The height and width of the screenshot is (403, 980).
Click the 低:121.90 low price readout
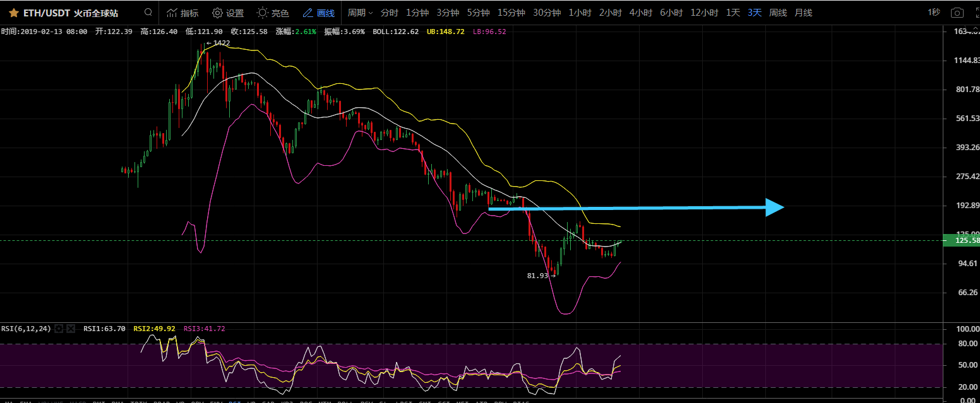click(204, 32)
